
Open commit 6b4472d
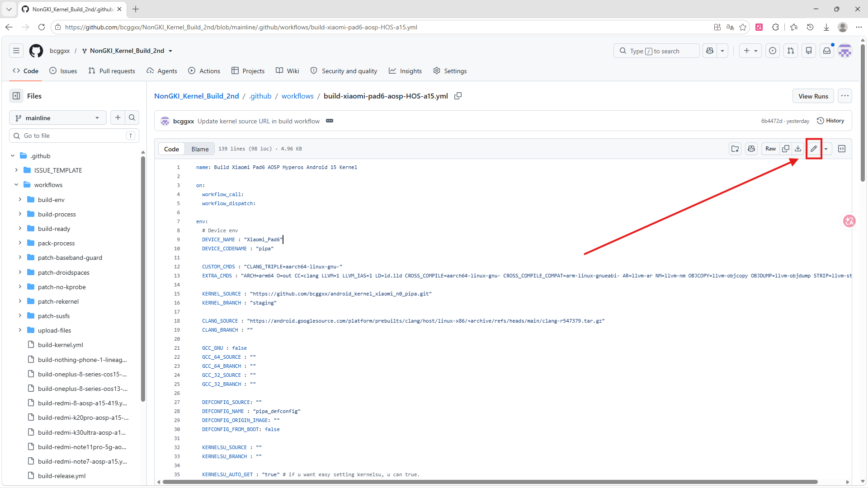pyautogui.click(x=771, y=121)
